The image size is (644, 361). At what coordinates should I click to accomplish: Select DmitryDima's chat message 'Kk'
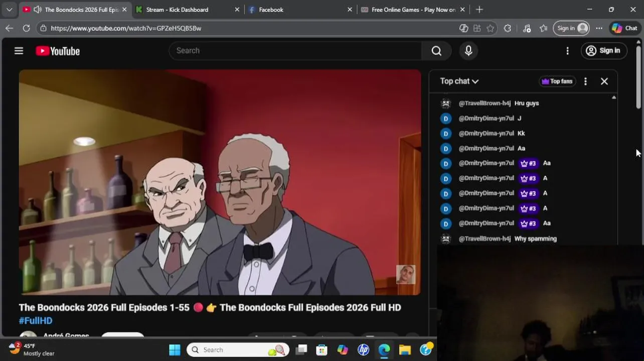[x=521, y=133]
